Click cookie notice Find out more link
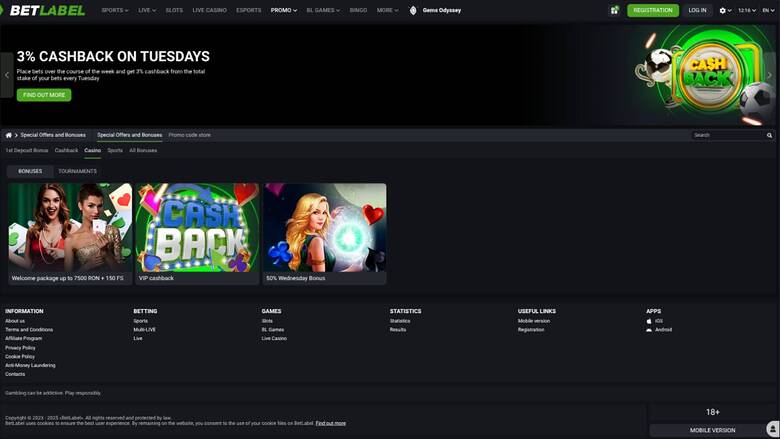Image resolution: width=780 pixels, height=439 pixels. (x=330, y=424)
